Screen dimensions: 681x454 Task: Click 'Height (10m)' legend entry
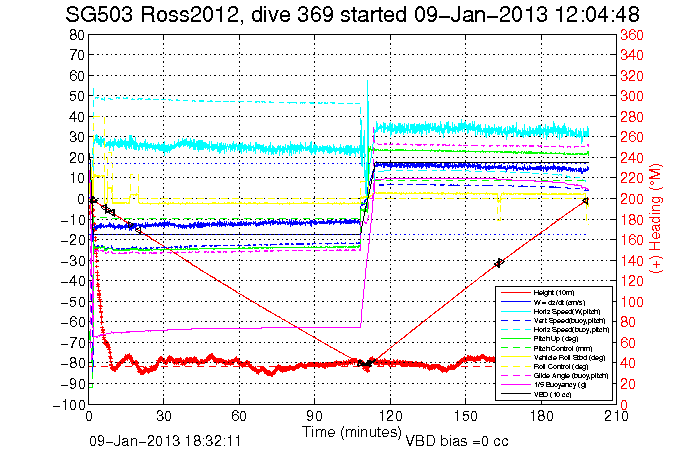click(x=554, y=293)
